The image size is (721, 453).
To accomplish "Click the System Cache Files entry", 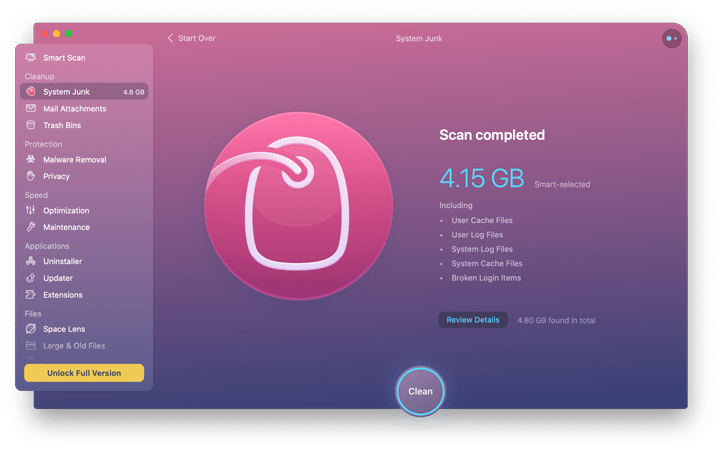I will click(x=487, y=264).
